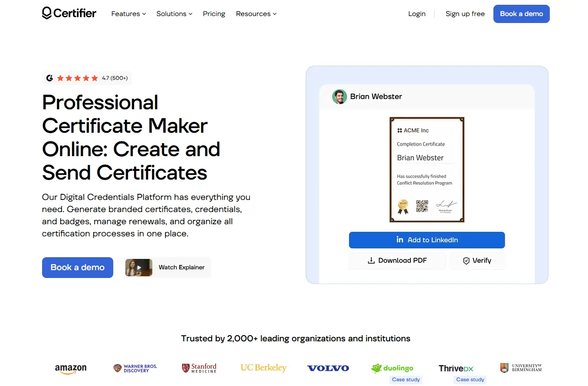Click the play icon on the Watch Explainer thumbnail
This screenshot has width=588, height=386.
click(x=139, y=268)
